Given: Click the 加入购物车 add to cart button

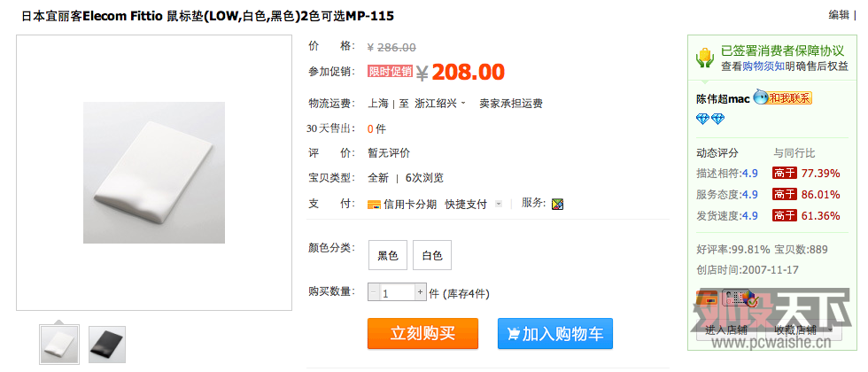Looking at the screenshot, I should pyautogui.click(x=555, y=333).
